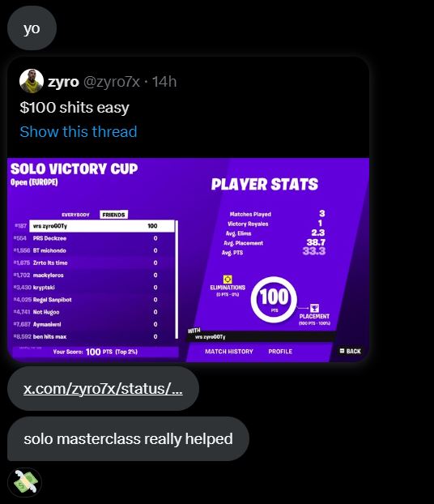The height and width of the screenshot is (504, 434).
Task: Click the @zyro7x handle text
Action: tap(112, 82)
